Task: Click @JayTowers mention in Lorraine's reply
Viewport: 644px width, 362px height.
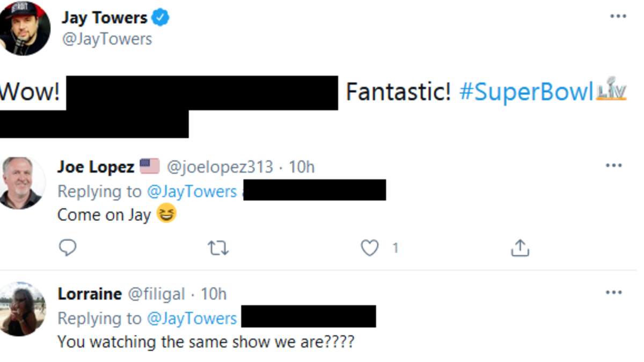Action: 192,319
